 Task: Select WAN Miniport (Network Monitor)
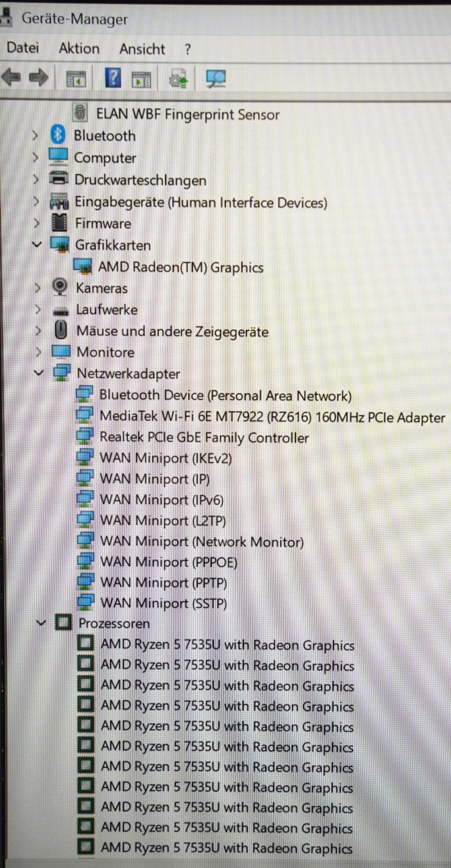(x=202, y=541)
